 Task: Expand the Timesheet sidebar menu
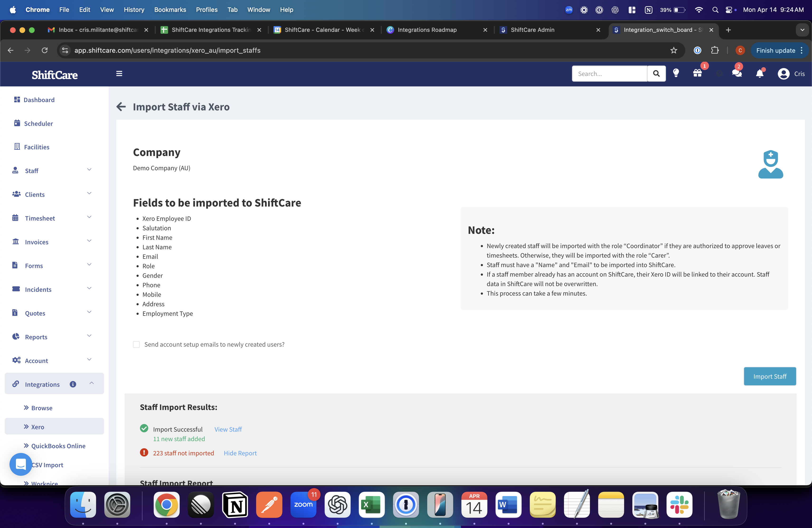click(x=89, y=217)
